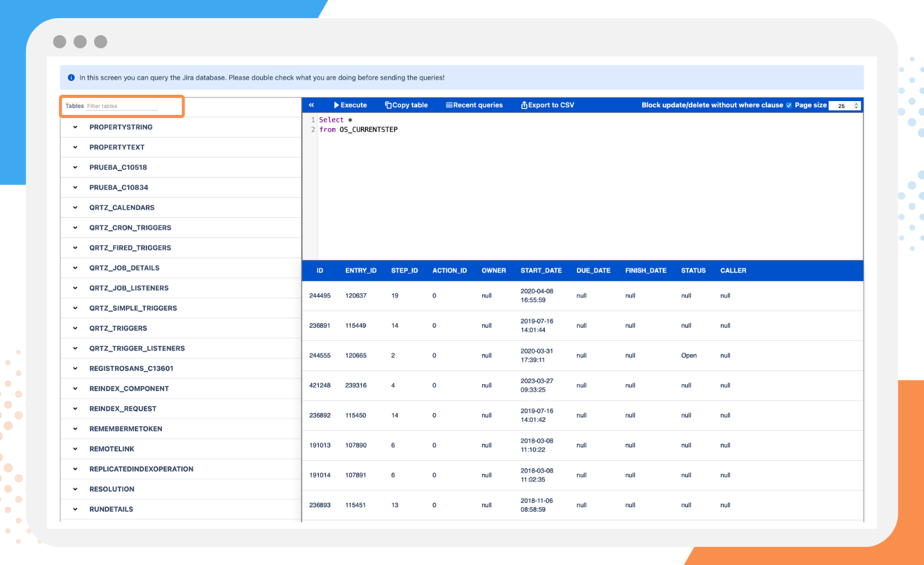The image size is (924, 565).
Task: Click the DUE_DATE column header
Action: (x=593, y=271)
